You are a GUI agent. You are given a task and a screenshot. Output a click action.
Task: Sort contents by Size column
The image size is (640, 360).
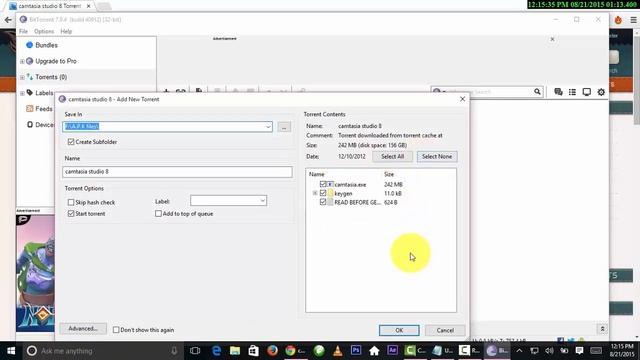pos(389,174)
